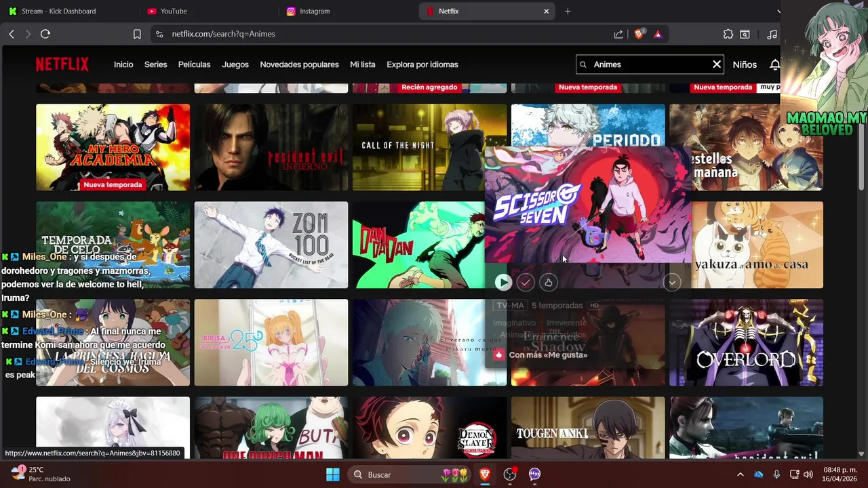This screenshot has height=488, width=868.
Task: Clear the Netflix search with the X
Action: 717,64
